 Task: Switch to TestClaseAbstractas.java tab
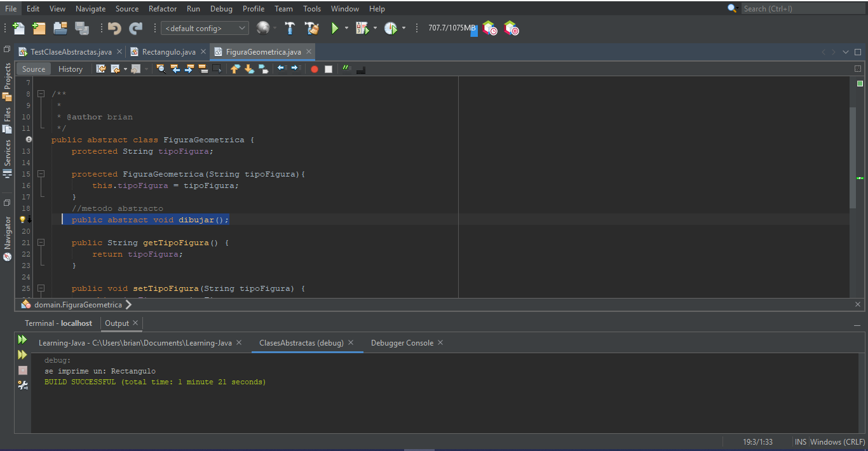(71, 51)
